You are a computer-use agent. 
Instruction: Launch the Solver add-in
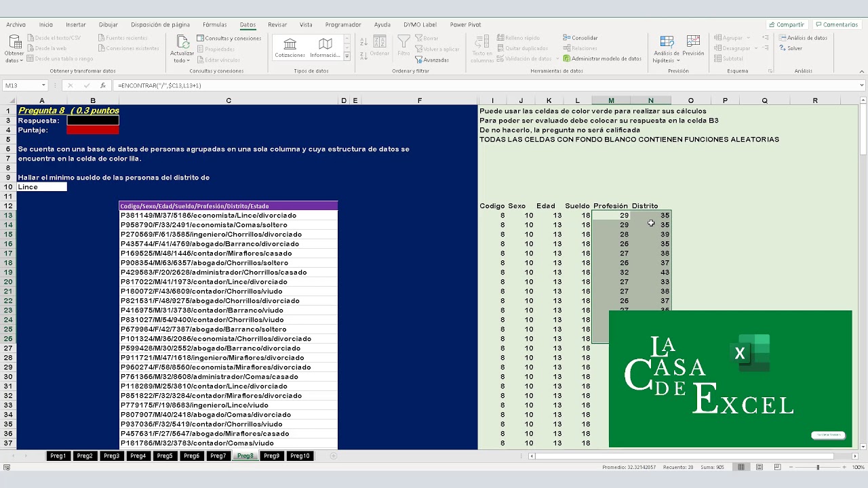pos(791,48)
